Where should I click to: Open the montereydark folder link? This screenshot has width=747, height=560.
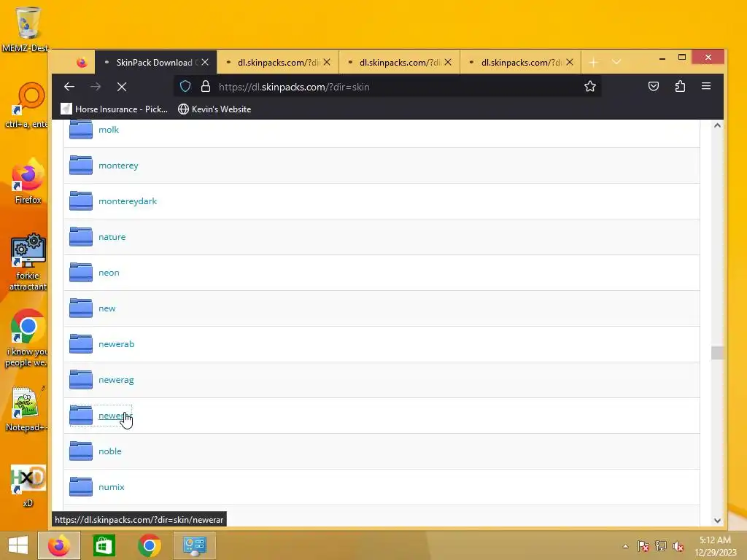coord(128,201)
